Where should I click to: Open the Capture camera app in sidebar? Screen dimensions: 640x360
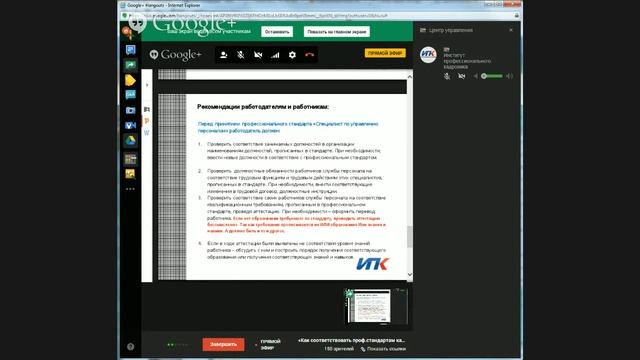[130, 110]
